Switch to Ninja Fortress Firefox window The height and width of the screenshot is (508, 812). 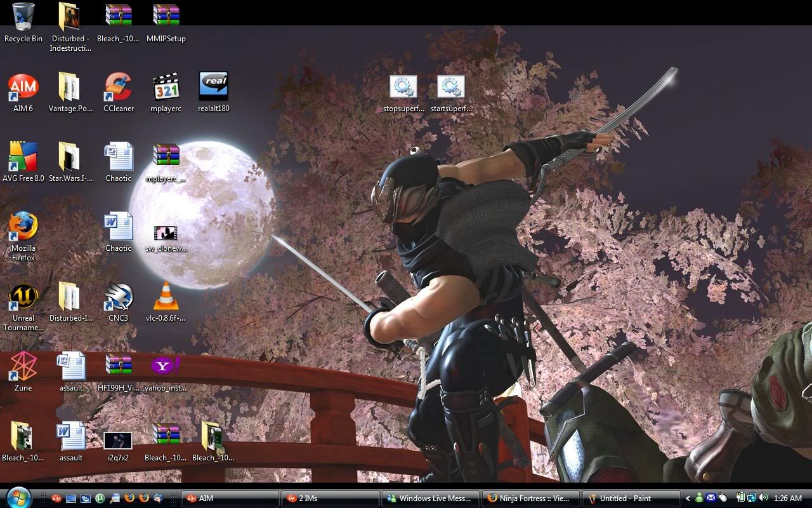pyautogui.click(x=531, y=498)
